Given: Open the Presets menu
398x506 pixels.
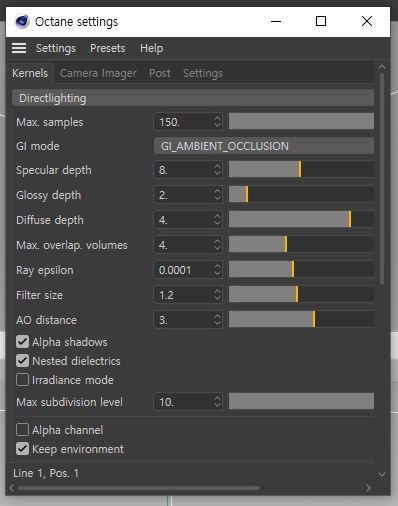Looking at the screenshot, I should coord(108,48).
